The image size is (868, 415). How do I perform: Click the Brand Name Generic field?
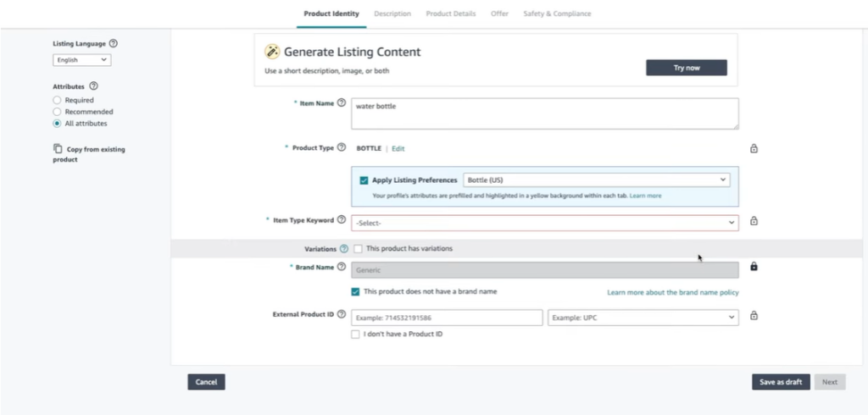click(545, 270)
